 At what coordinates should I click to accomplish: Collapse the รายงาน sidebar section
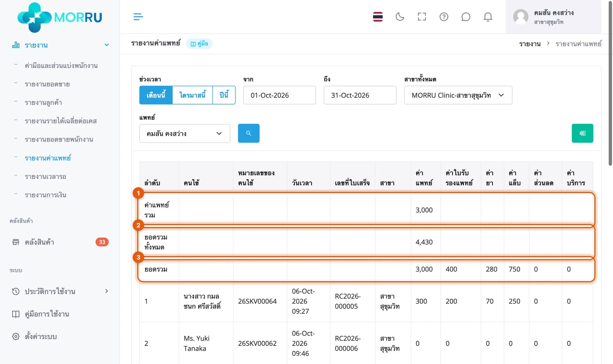[60, 45]
